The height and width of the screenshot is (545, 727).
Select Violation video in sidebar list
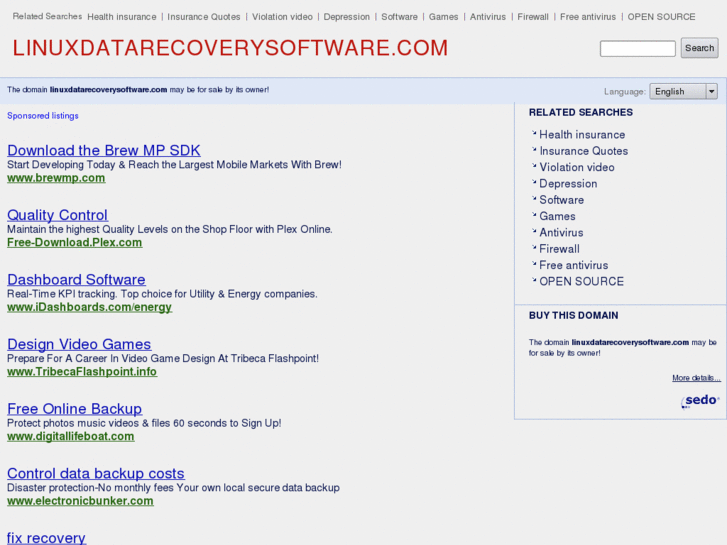click(x=577, y=167)
